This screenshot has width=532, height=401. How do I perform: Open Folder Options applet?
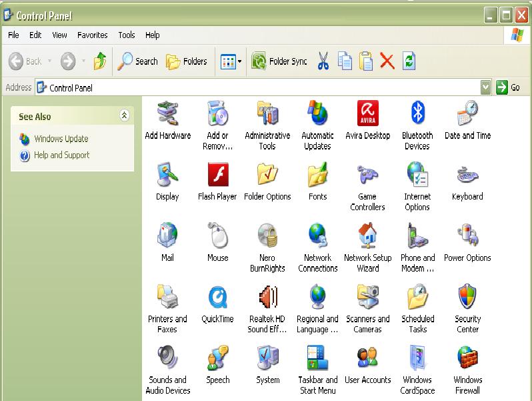[267, 181]
